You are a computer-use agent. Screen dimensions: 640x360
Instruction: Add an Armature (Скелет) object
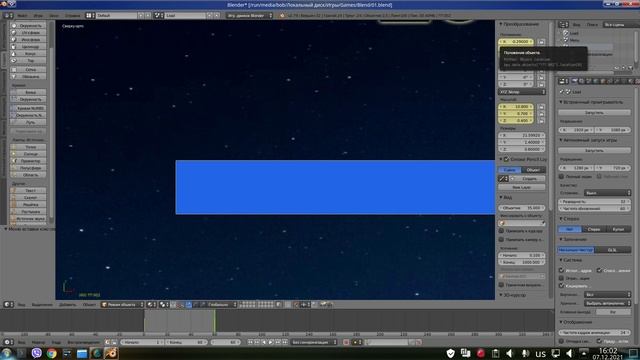tap(28, 198)
